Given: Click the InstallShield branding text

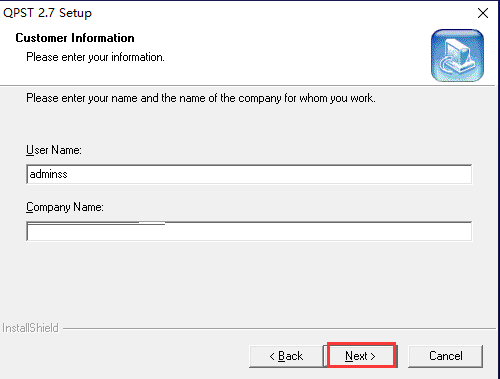Looking at the screenshot, I should tap(30, 328).
